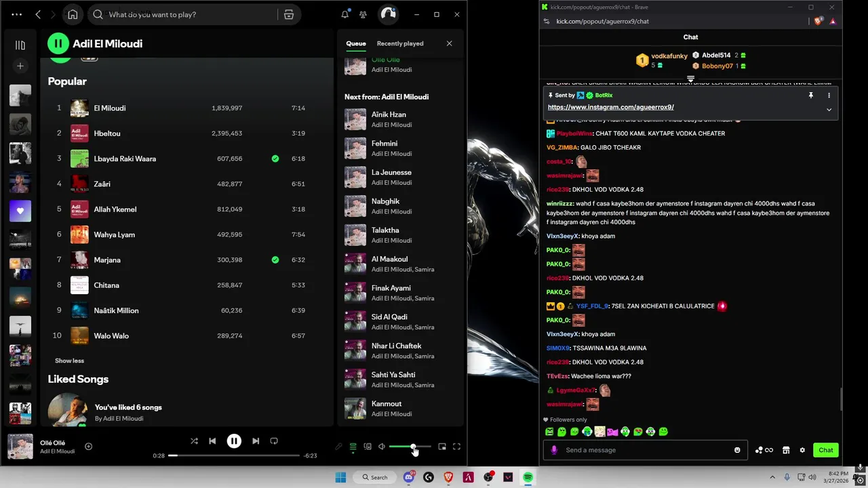Open Your Library icon in Spotify sidebar
This screenshot has width=868, height=488.
20,45
